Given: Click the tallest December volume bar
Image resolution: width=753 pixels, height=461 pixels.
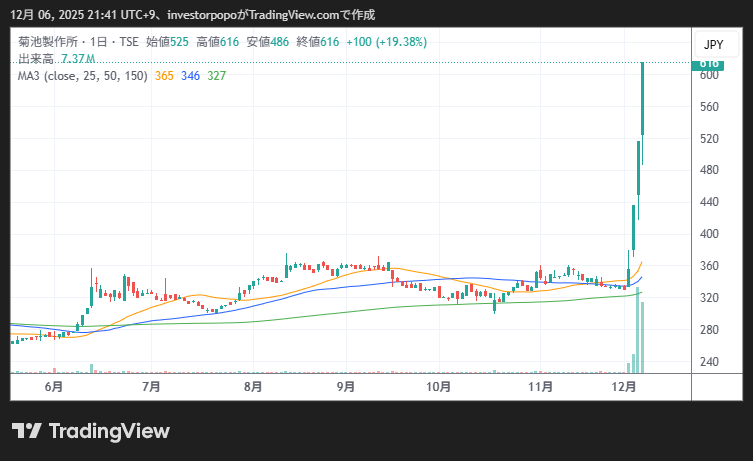Looking at the screenshot, I should point(637,332).
